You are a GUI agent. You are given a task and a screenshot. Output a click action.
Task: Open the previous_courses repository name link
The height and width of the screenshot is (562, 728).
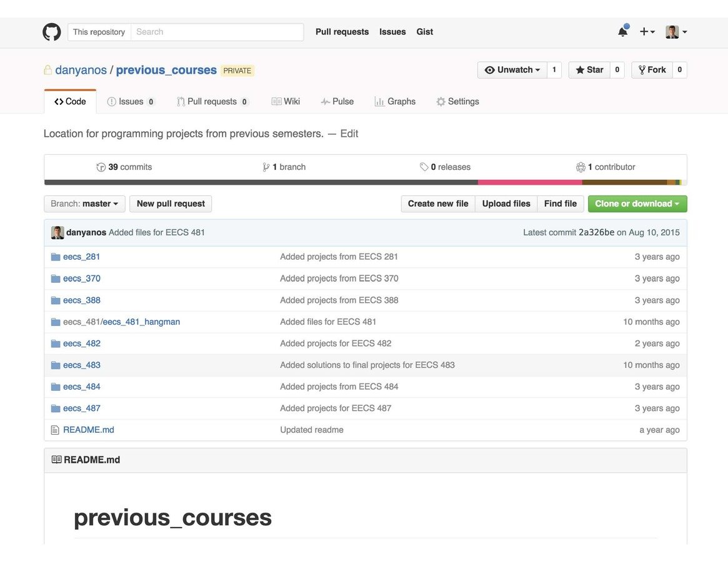pyautogui.click(x=166, y=70)
